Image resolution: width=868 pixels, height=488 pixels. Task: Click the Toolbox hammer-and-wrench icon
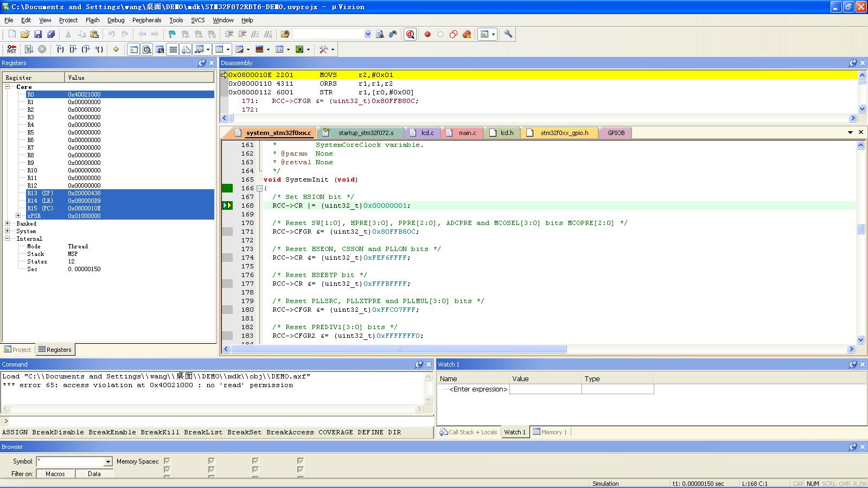[x=323, y=49]
